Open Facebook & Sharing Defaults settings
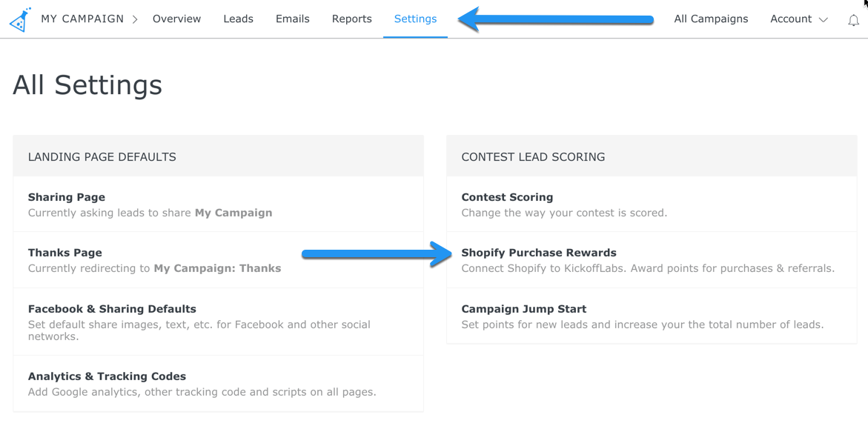868x432 pixels. point(112,309)
